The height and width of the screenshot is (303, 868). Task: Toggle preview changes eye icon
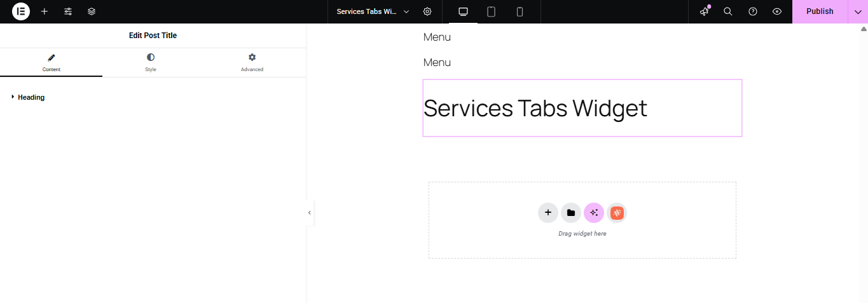pos(777,11)
